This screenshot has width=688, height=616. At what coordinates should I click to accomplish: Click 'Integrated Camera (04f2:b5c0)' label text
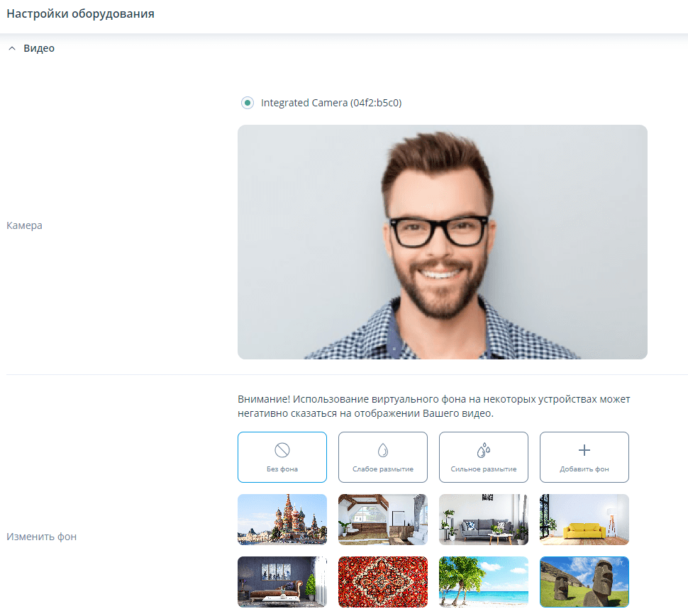[331, 103]
